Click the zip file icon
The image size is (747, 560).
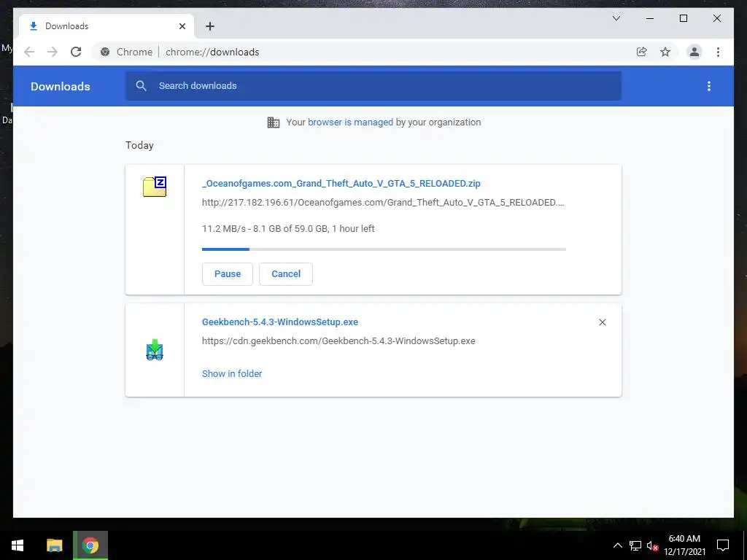click(x=155, y=186)
